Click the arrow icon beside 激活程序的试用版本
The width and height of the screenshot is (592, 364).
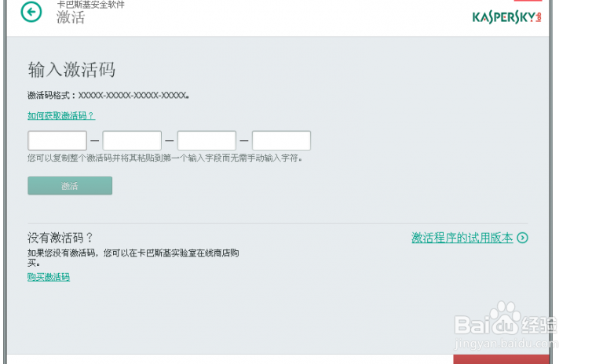click(523, 238)
